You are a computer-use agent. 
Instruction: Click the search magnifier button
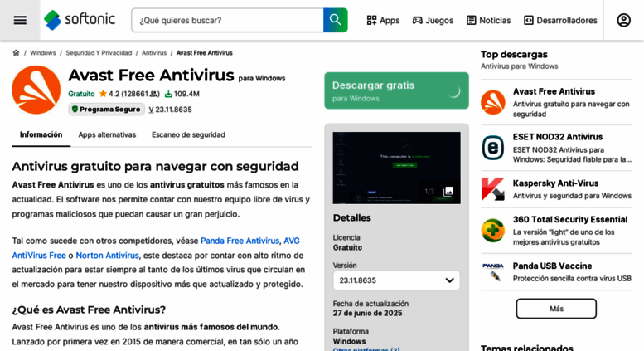335,20
